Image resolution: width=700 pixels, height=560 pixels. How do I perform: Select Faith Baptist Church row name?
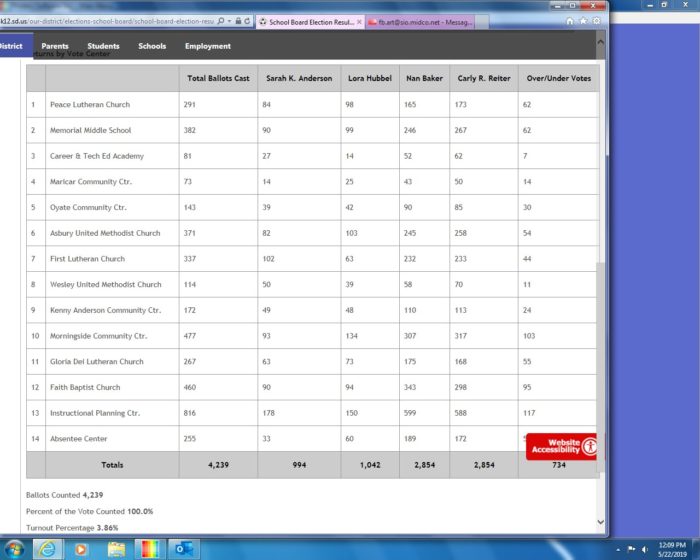(85, 387)
